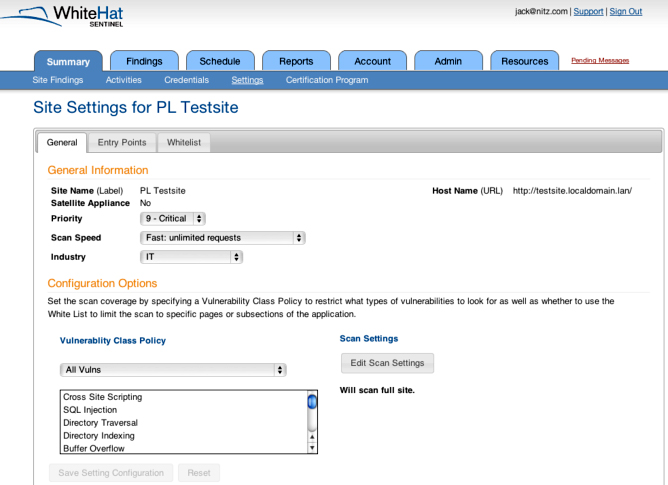The height and width of the screenshot is (485, 668).
Task: Click vulnerability list scrollbar thumb
Action: pos(312,401)
